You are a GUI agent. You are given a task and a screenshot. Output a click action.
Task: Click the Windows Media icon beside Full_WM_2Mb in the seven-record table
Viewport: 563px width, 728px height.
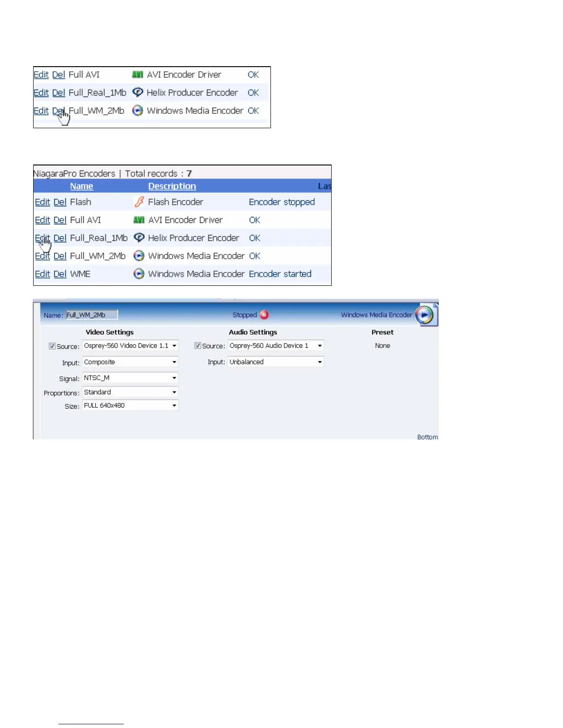139,256
